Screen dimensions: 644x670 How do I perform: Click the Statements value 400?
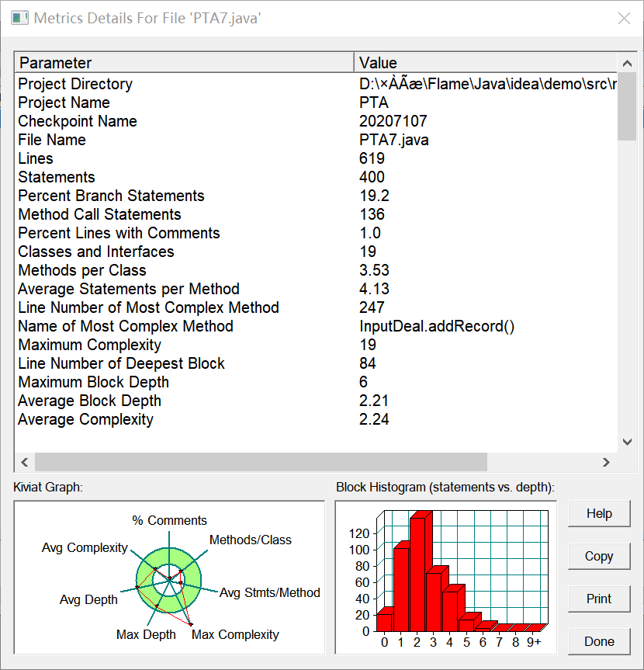pos(372,177)
